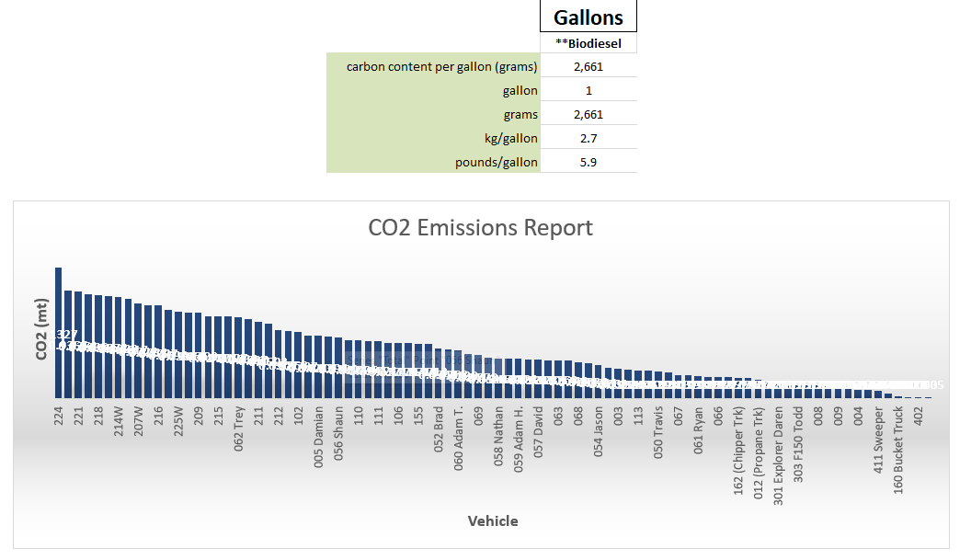
Task: Click the Vehicle horizontal axis title
Action: pyautogui.click(x=495, y=520)
